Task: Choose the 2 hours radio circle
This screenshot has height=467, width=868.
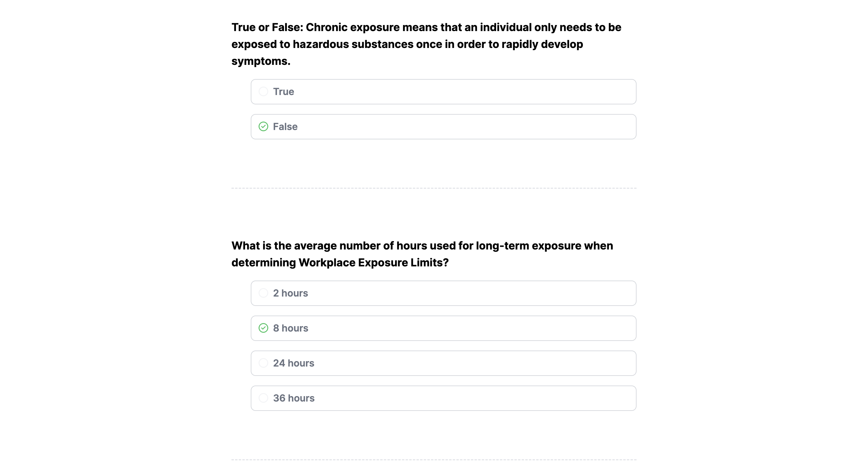Action: coord(263,293)
